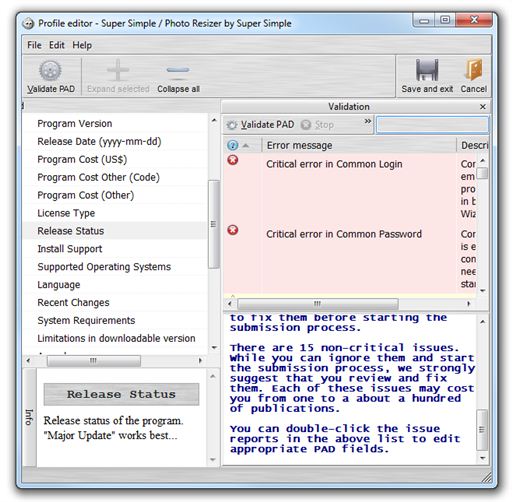Click the Error message column header

[359, 145]
